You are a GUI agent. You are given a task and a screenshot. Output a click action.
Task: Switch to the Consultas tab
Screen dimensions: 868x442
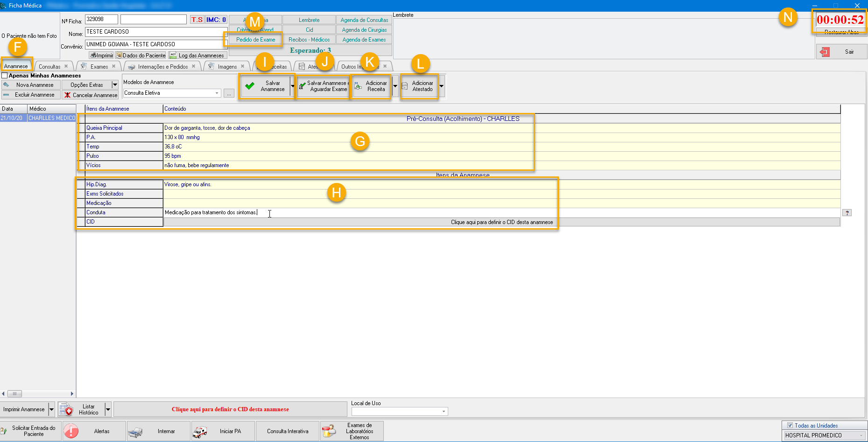click(49, 67)
